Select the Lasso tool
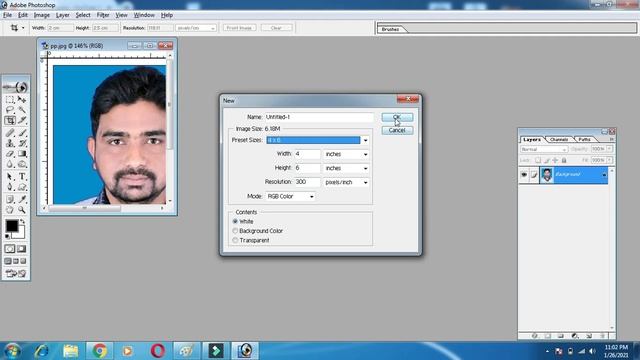This screenshot has height=360, width=640. coord(10,109)
